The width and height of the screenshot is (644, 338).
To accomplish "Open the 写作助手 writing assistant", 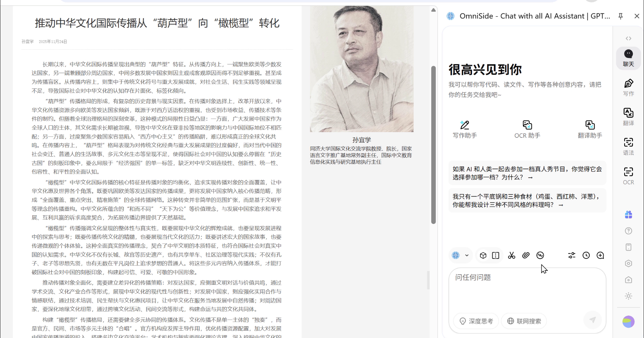I will coord(465,129).
